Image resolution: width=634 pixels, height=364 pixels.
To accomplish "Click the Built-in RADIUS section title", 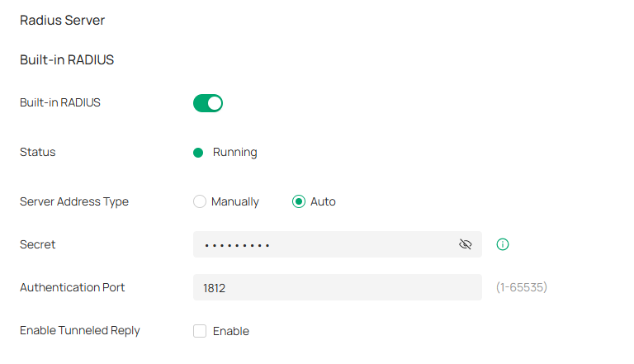I will click(67, 59).
